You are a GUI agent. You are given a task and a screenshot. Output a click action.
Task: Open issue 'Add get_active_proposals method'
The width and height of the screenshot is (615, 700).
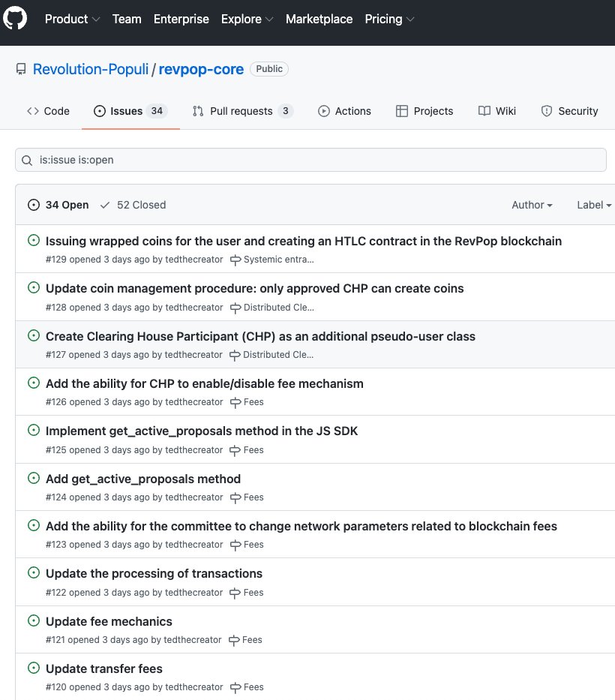coord(142,479)
